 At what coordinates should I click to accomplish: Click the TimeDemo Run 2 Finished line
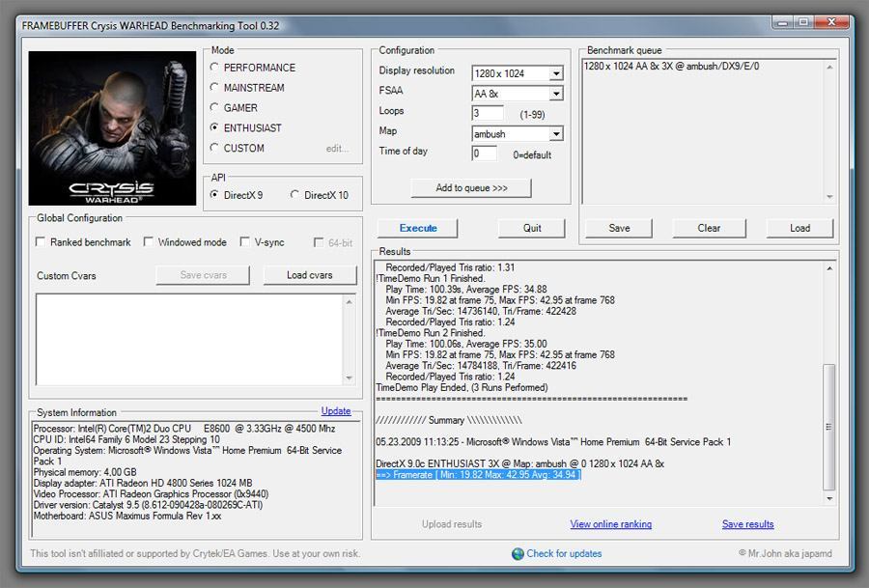click(x=430, y=333)
